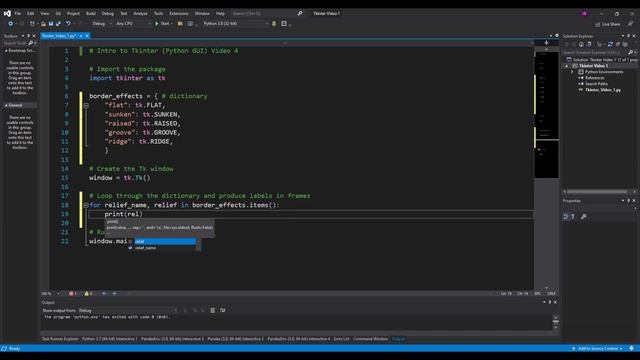Screen dimensions: 640x360
Task: Click the Open File toolbar icon
Action: 43,24
